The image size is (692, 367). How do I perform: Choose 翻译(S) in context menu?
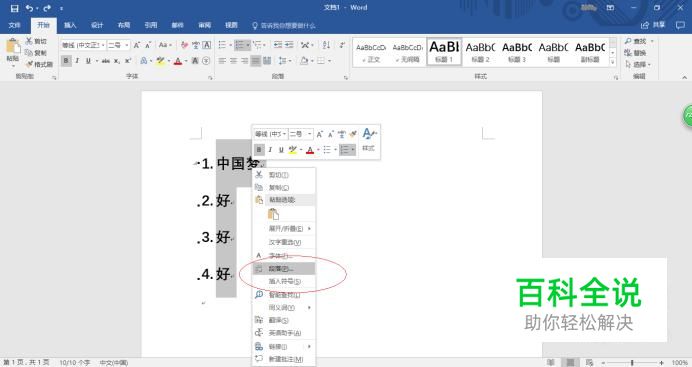284,320
